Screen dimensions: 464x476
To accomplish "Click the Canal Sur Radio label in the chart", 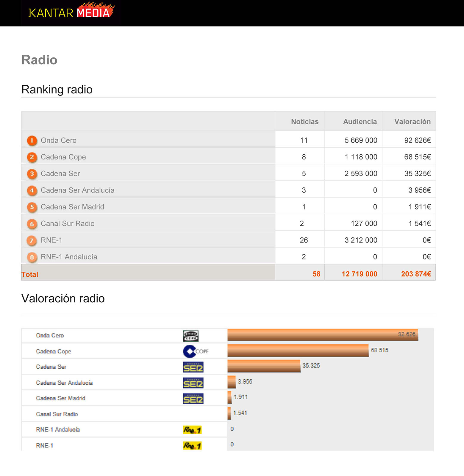I will click(57, 414).
